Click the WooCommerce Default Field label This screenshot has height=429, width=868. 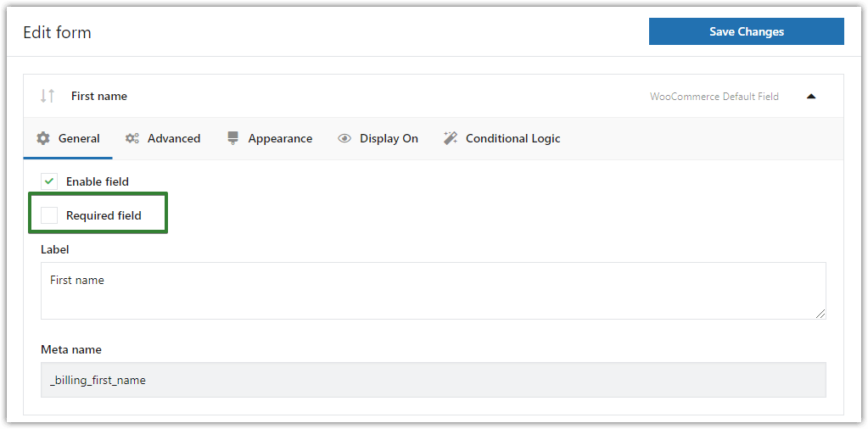click(714, 97)
